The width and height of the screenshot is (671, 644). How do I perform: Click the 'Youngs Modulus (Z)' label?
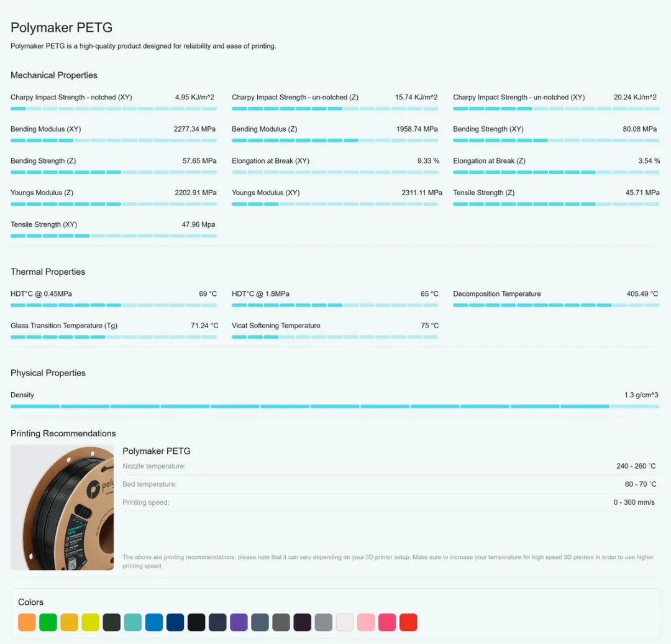pos(42,193)
